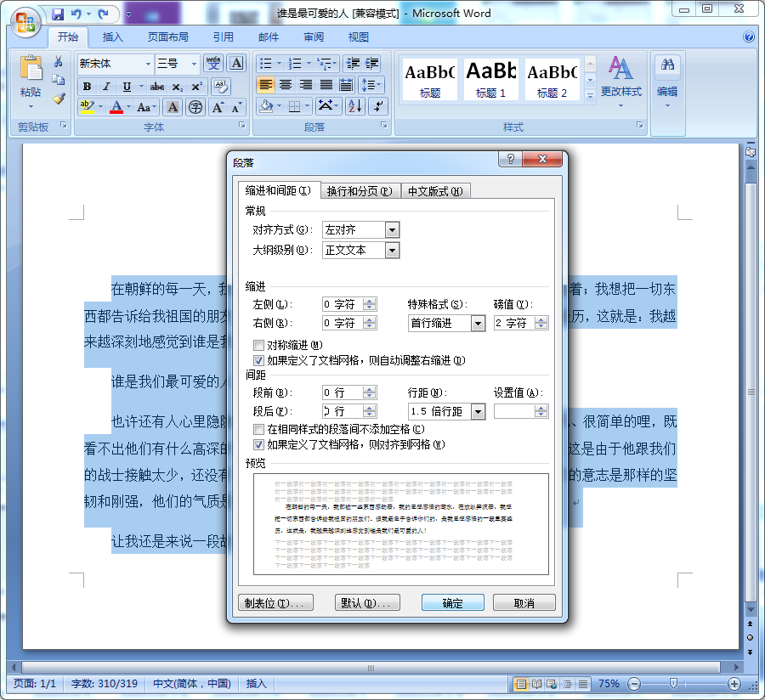Click the Paste icon

pos(31,68)
